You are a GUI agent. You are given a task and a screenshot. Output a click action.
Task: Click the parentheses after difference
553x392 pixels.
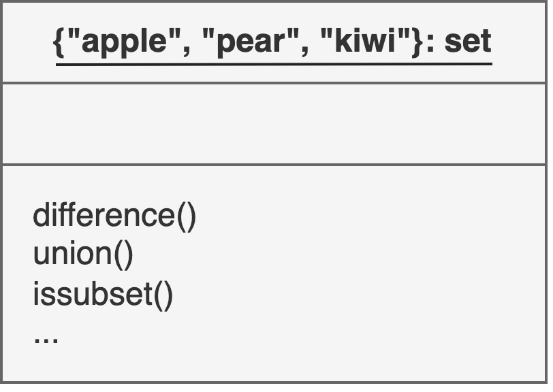(x=186, y=217)
